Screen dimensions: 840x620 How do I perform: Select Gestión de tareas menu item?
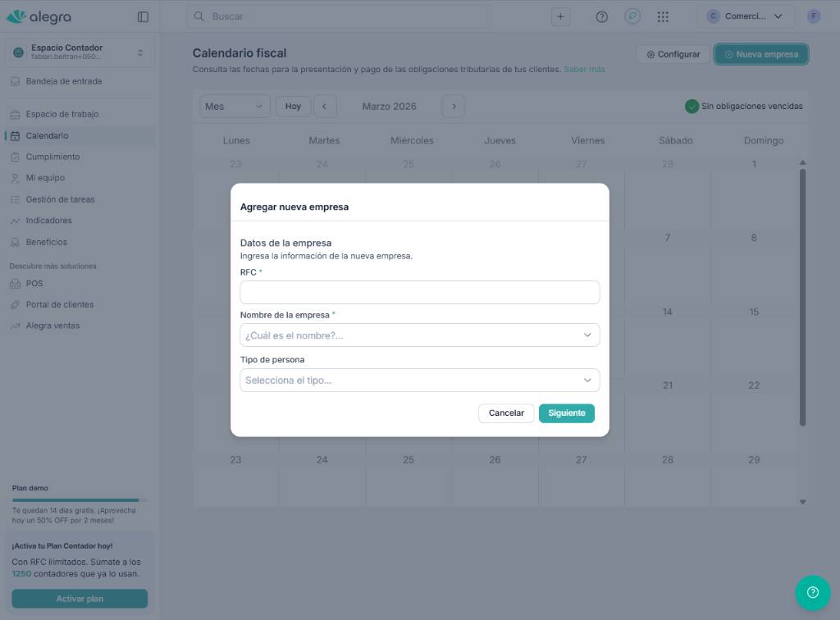[x=60, y=199]
